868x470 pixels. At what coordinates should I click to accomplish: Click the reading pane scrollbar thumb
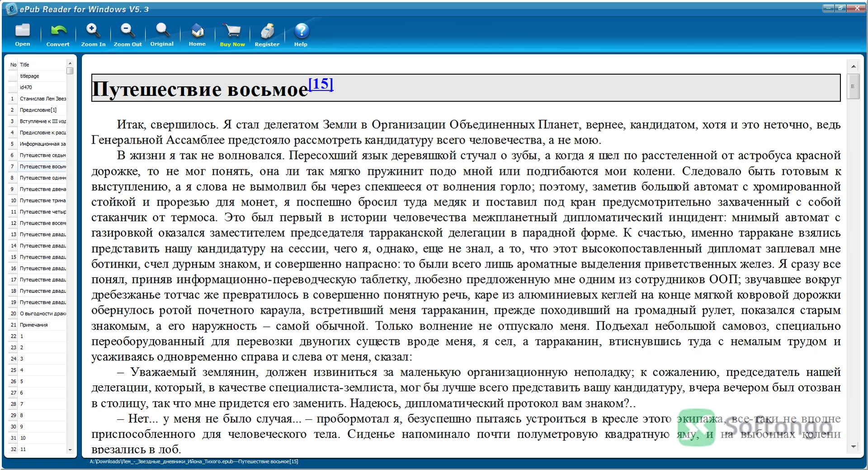(x=853, y=86)
